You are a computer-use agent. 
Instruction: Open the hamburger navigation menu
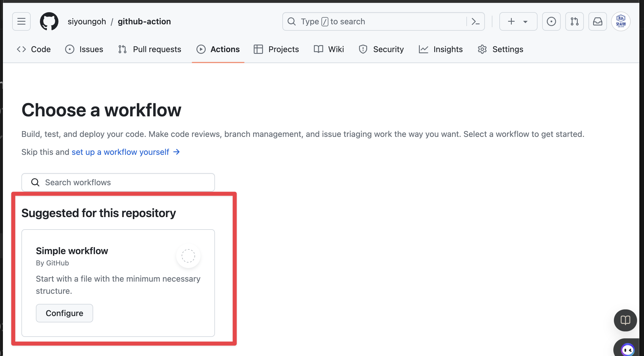[21, 21]
